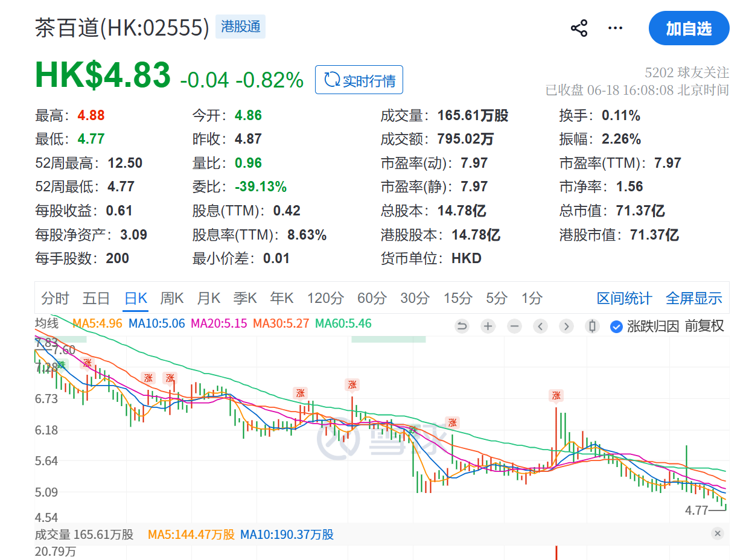This screenshot has height=560, width=752.
Task: Move the chart right with the right-arrow icon
Action: pyautogui.click(x=566, y=326)
